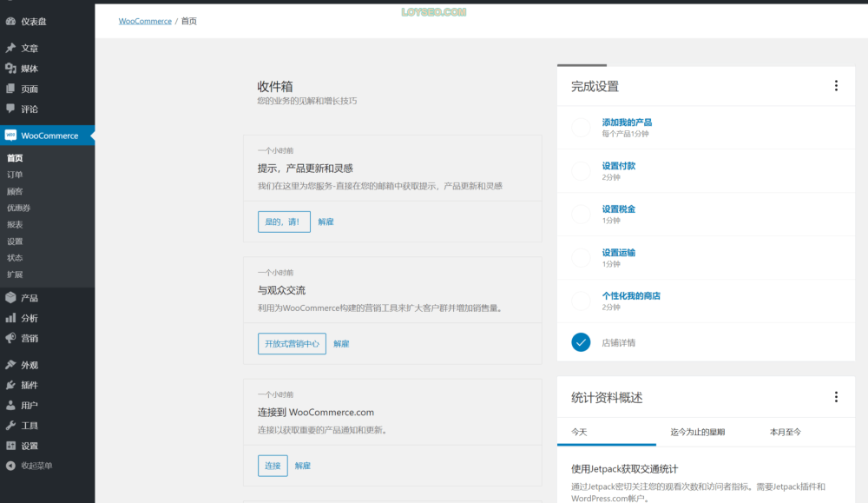Click the Settings (设置) icon near sidebar bottom
Screen dimensions: 868x503
(x=10, y=446)
